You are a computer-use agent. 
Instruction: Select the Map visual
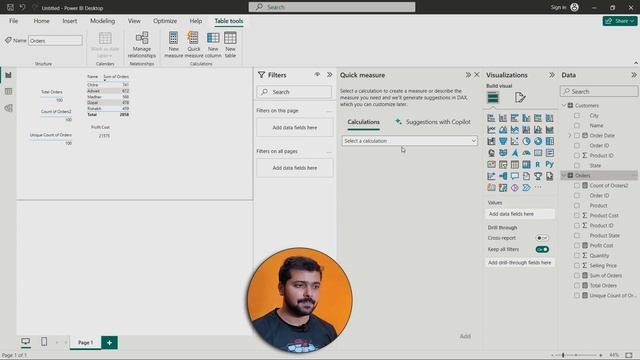point(491,153)
